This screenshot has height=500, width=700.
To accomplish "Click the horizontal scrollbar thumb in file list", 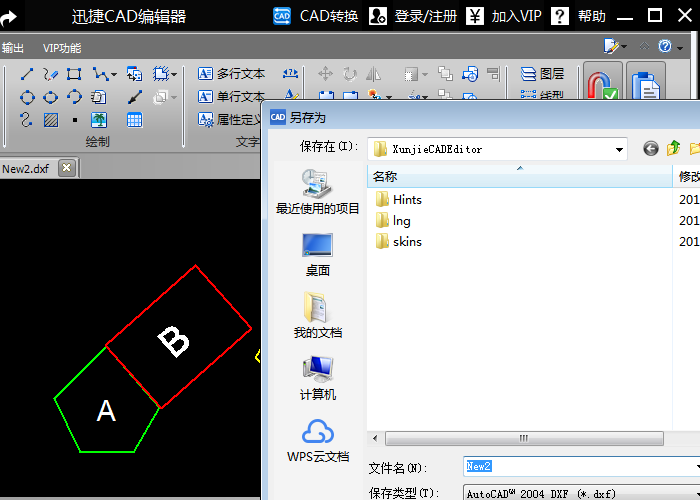I will 524,438.
